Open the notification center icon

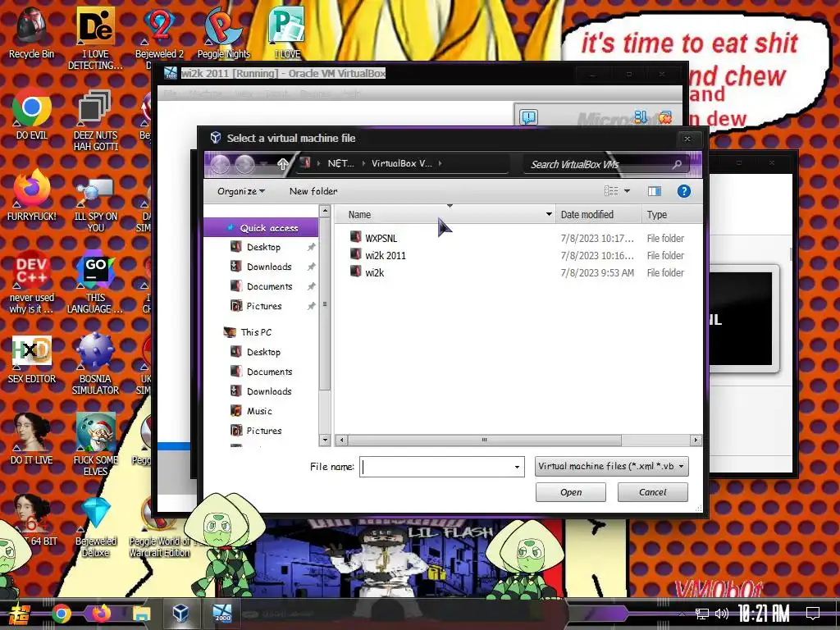pos(813,614)
